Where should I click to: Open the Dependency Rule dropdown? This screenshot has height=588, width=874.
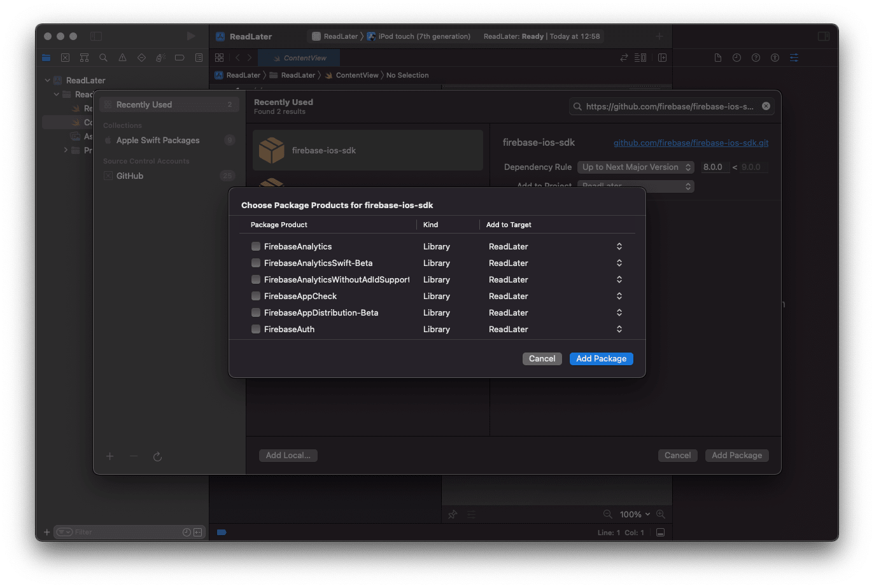(x=635, y=167)
